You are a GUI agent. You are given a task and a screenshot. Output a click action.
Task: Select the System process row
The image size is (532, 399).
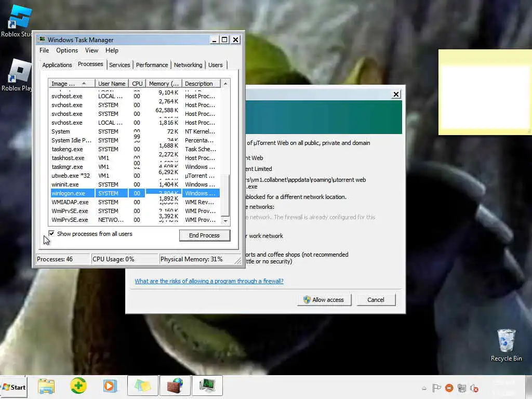(136, 131)
